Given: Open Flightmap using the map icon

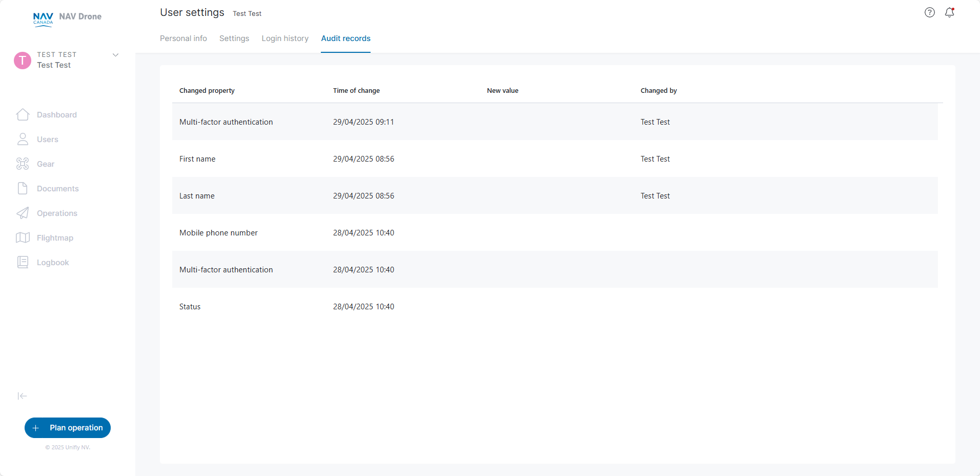Looking at the screenshot, I should tap(23, 238).
